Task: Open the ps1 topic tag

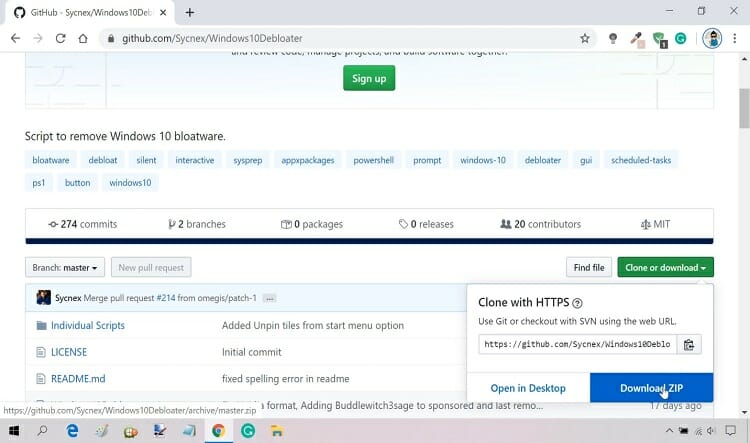Action: pos(39,183)
